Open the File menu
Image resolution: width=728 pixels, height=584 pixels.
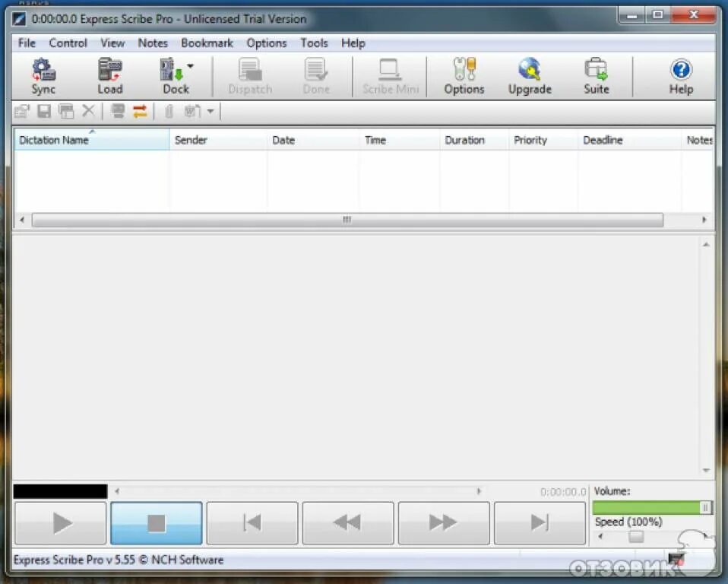coord(27,43)
